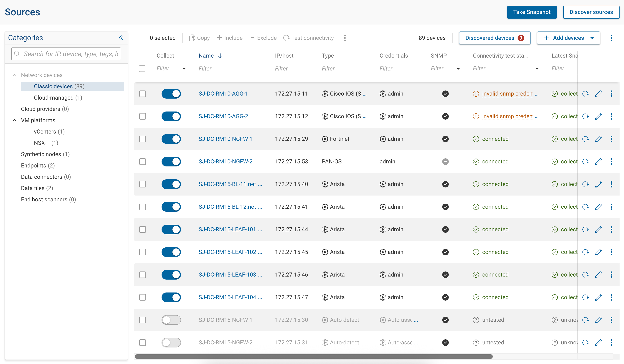
Task: Disable collection for SJ-DC-RM10-AGG-1
Action: click(171, 94)
